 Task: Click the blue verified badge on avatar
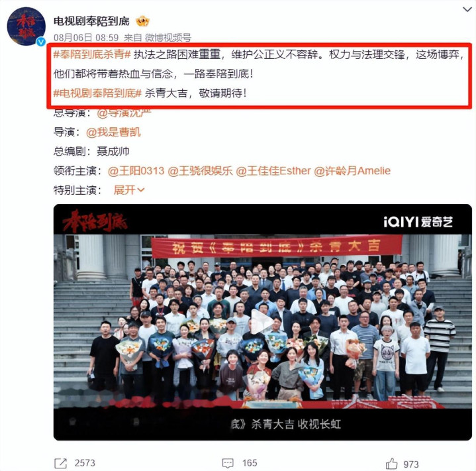41,42
